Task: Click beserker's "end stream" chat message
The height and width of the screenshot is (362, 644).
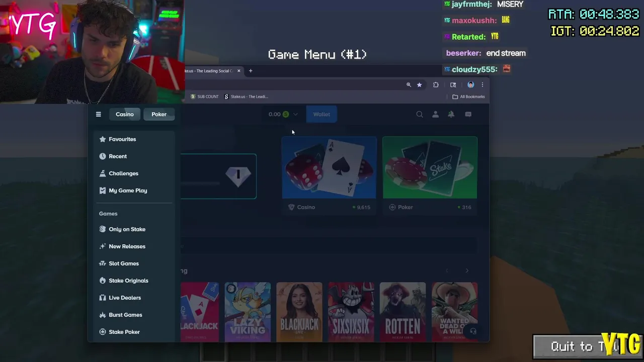Action: (506, 53)
